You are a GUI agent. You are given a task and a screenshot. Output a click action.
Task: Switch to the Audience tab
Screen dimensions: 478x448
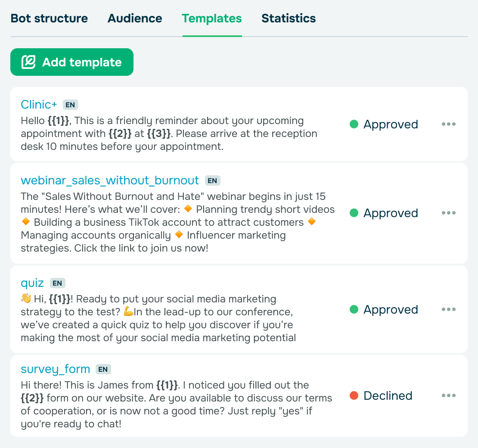click(135, 18)
